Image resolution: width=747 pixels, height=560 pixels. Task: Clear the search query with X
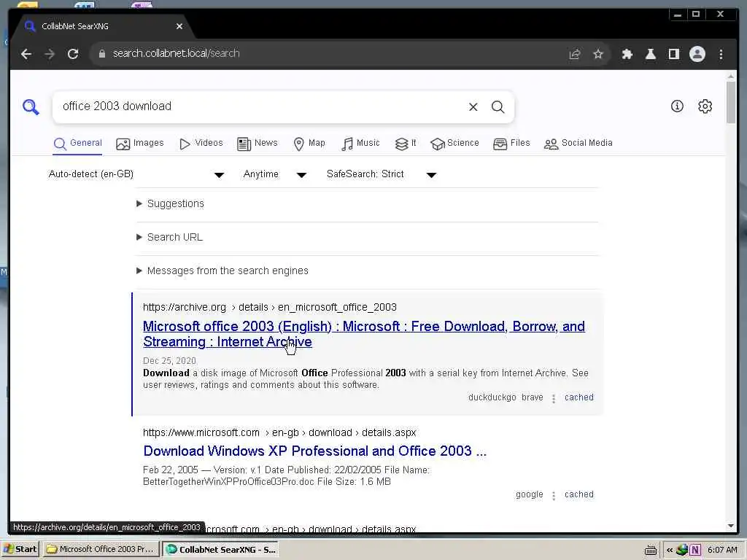[473, 106]
